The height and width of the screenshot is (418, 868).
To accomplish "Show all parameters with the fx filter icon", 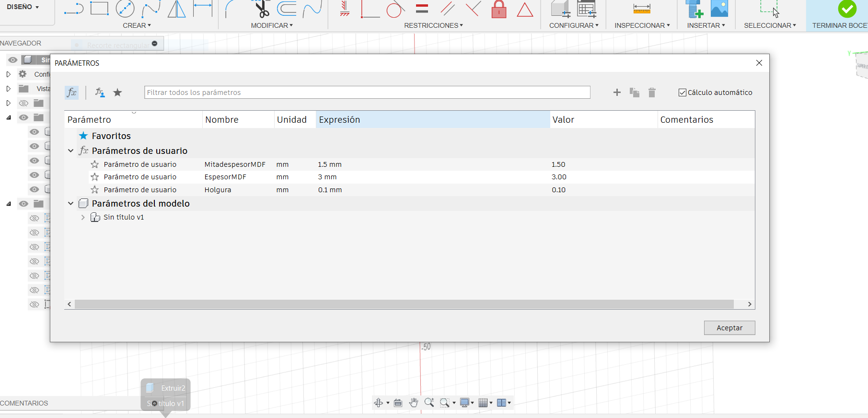I will (x=72, y=93).
